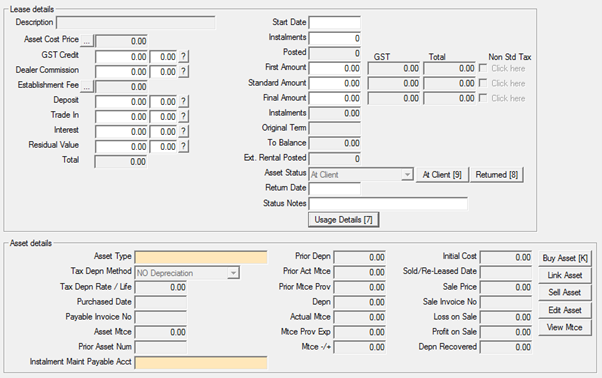Image resolution: width=602 pixels, height=378 pixels.
Task: Click the GST Credit amount field
Action: (121, 57)
